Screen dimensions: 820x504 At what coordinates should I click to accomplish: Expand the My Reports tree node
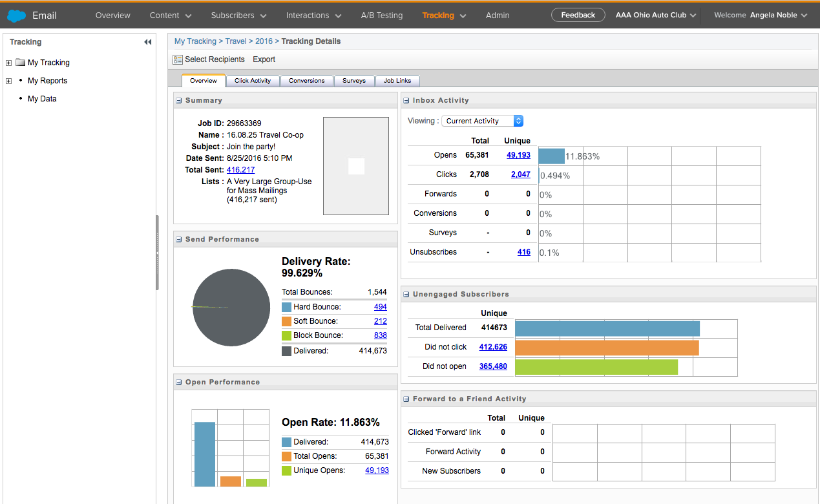pyautogui.click(x=8, y=81)
